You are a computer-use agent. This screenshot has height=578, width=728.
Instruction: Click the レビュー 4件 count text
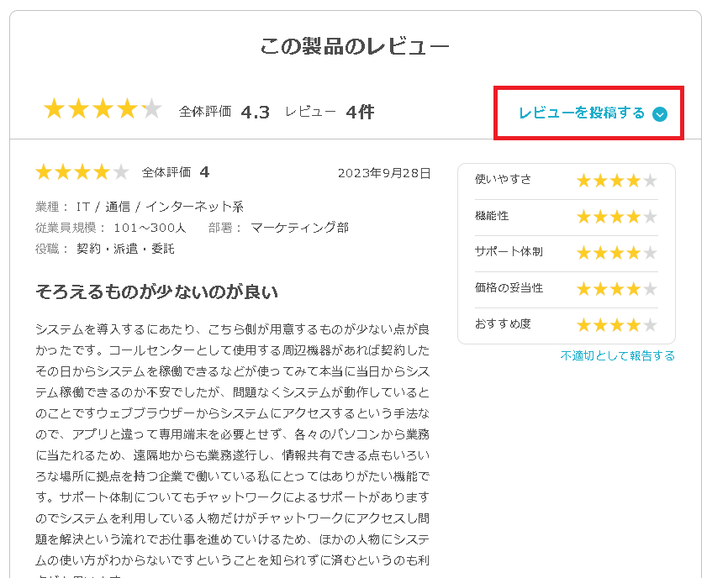[330, 112]
